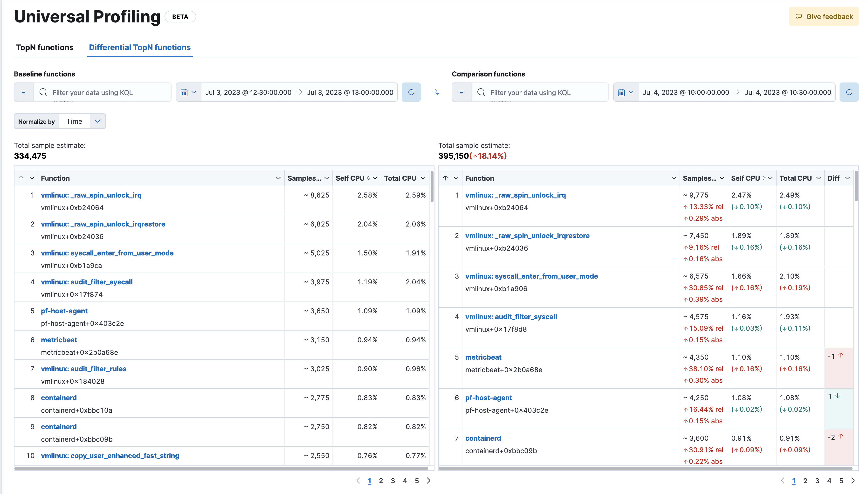Open baseline vmlinux: audit_filter_syscall function

[87, 282]
